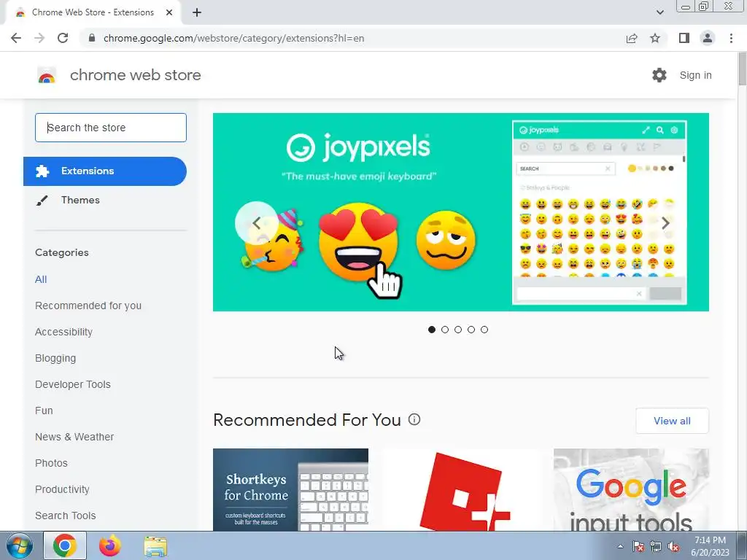This screenshot has width=747, height=560.
Task: Open the side panel icon in toolbar
Action: pyautogui.click(x=684, y=38)
